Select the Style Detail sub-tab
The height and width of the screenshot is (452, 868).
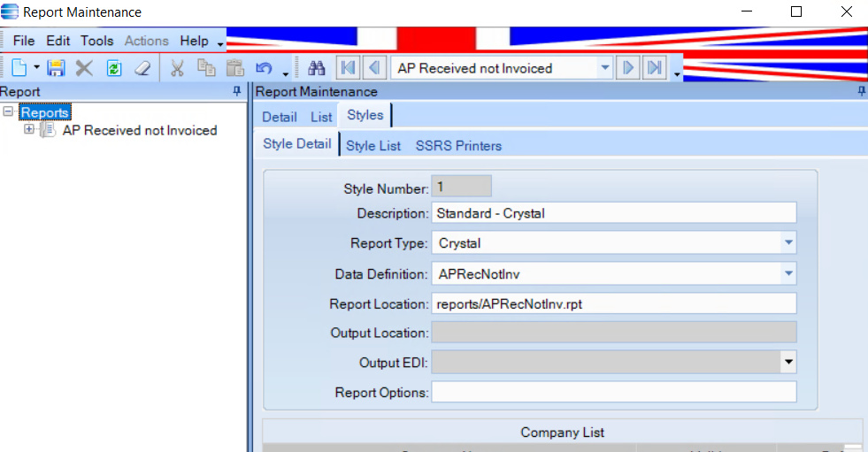tap(296, 144)
